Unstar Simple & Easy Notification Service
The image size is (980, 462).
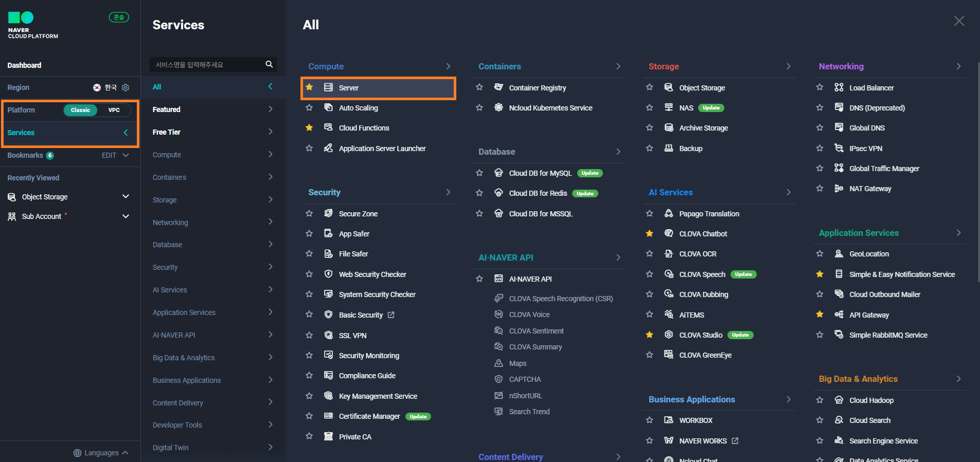[820, 274]
